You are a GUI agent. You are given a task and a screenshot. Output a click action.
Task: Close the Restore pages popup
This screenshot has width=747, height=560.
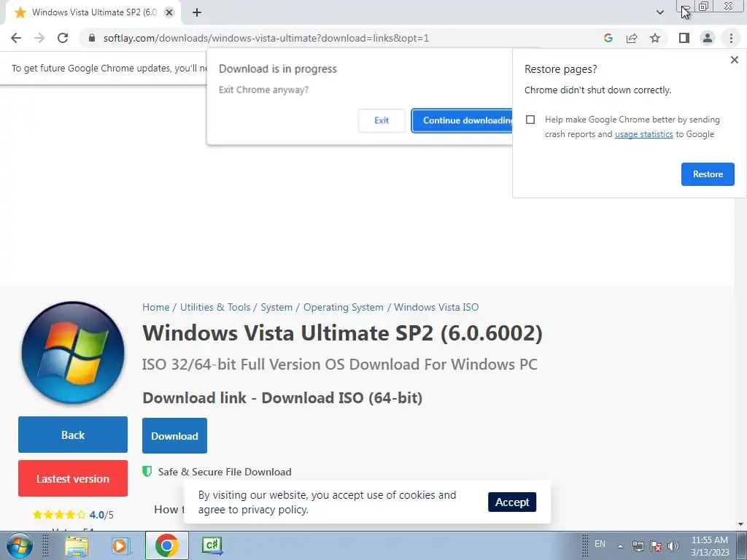pyautogui.click(x=734, y=60)
